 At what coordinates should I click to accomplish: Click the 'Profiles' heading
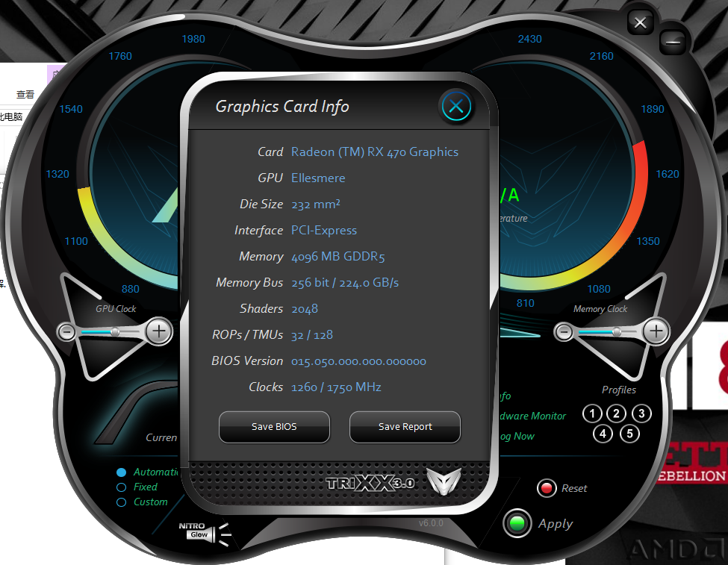tap(619, 390)
